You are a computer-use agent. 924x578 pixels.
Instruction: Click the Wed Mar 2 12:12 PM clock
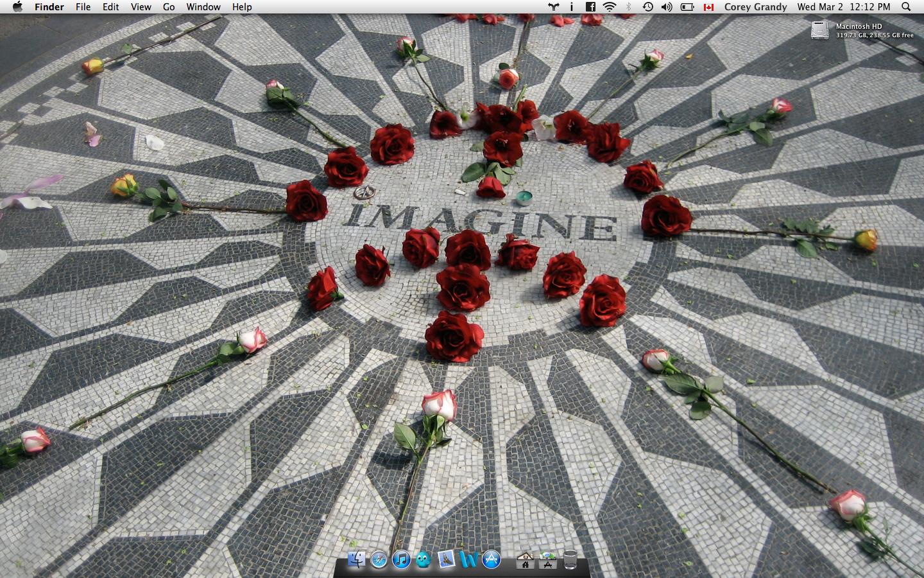pyautogui.click(x=844, y=6)
